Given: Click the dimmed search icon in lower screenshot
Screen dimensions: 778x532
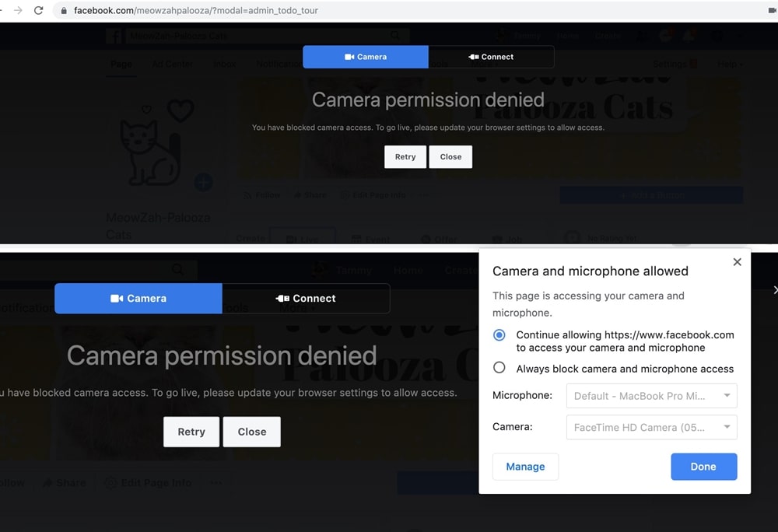Looking at the screenshot, I should 177,270.
